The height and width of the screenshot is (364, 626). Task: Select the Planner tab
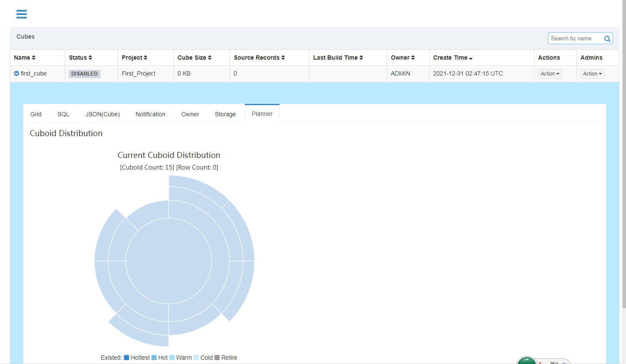262,114
